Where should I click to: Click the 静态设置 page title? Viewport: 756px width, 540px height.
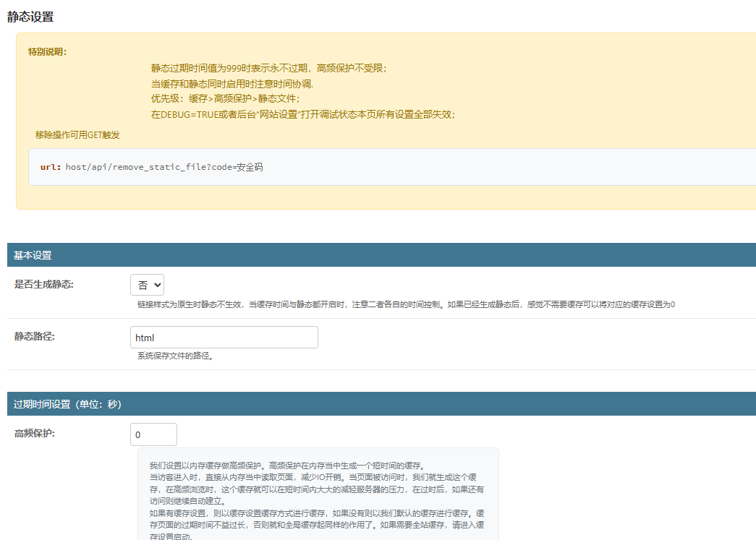point(30,16)
